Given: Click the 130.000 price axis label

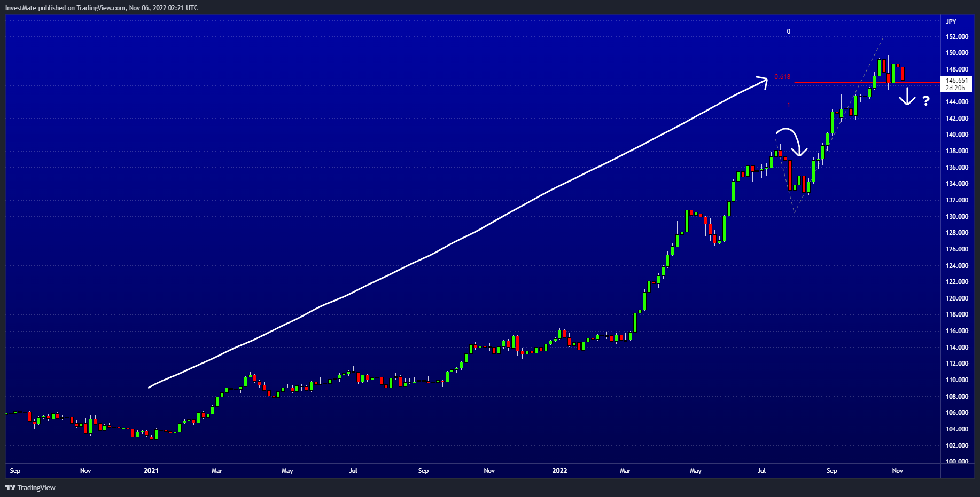Looking at the screenshot, I should [957, 217].
